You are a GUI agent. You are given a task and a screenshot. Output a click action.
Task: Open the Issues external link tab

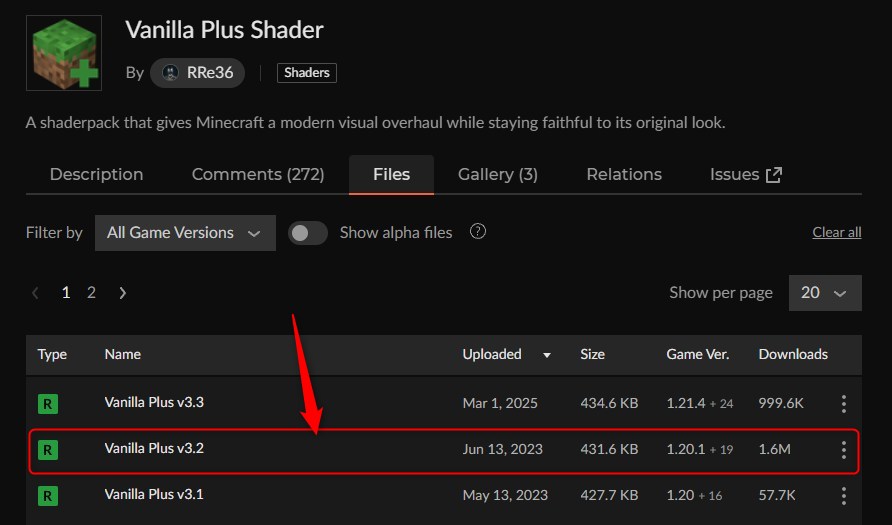pos(745,174)
